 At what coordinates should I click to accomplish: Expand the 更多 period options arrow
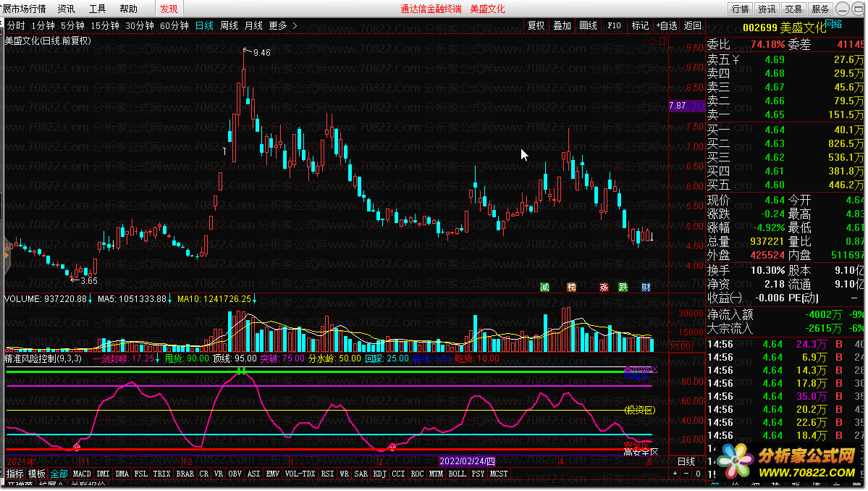[x=295, y=25]
